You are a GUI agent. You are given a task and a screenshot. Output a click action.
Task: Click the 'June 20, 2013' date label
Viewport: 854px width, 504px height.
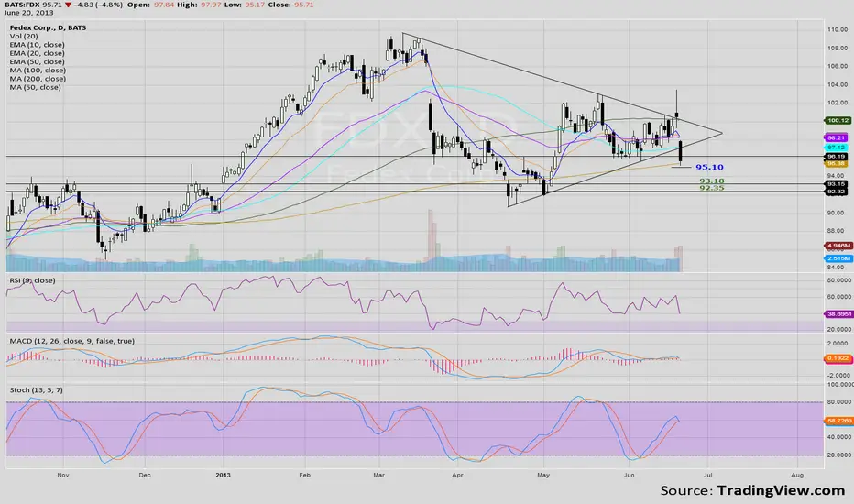(x=27, y=13)
